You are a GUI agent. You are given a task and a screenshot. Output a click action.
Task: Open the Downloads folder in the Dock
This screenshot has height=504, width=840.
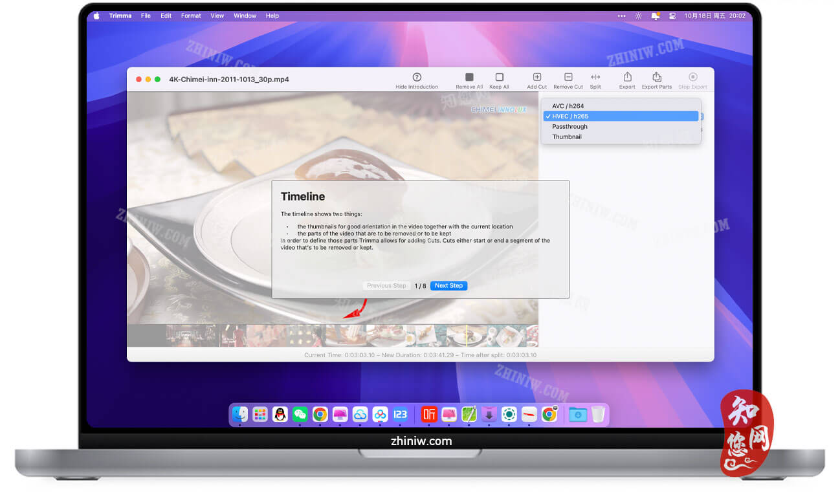(578, 414)
